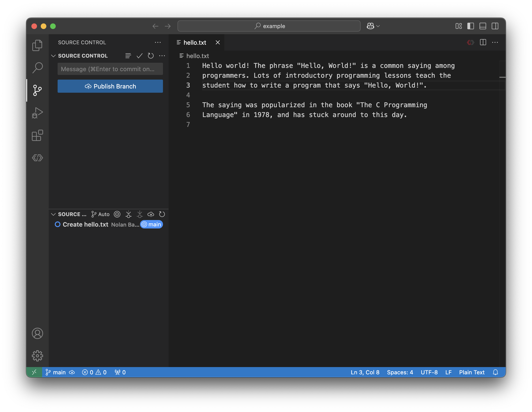Go back using the navigation arrow
Image resolution: width=532 pixels, height=412 pixels.
(155, 26)
